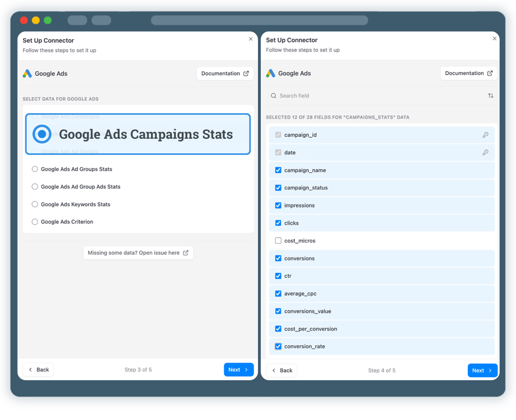The image size is (516, 420).
Task: Click magnifier icon in search field
Action: (273, 96)
